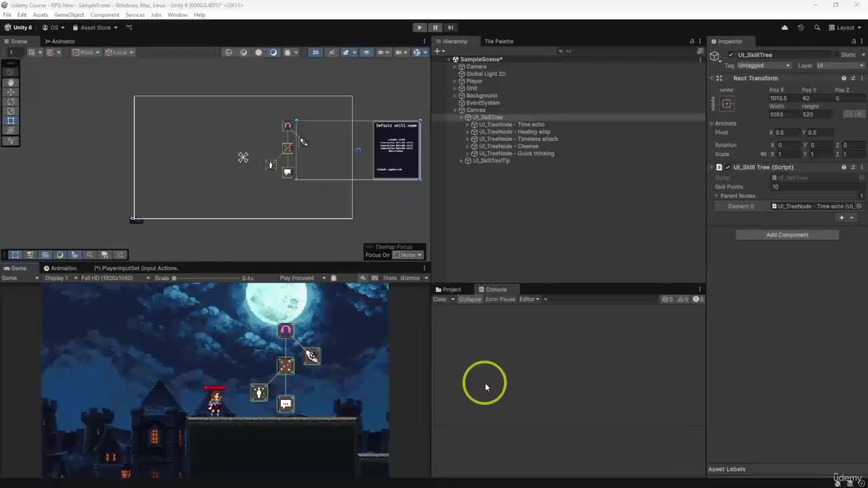868x488 pixels.
Task: Click Clear button in Console
Action: click(x=440, y=300)
